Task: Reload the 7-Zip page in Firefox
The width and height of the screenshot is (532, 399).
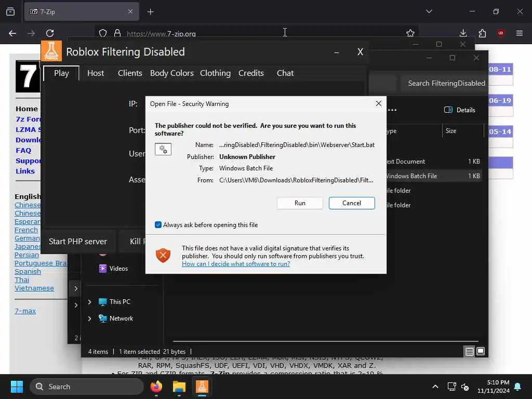Action: [x=50, y=33]
